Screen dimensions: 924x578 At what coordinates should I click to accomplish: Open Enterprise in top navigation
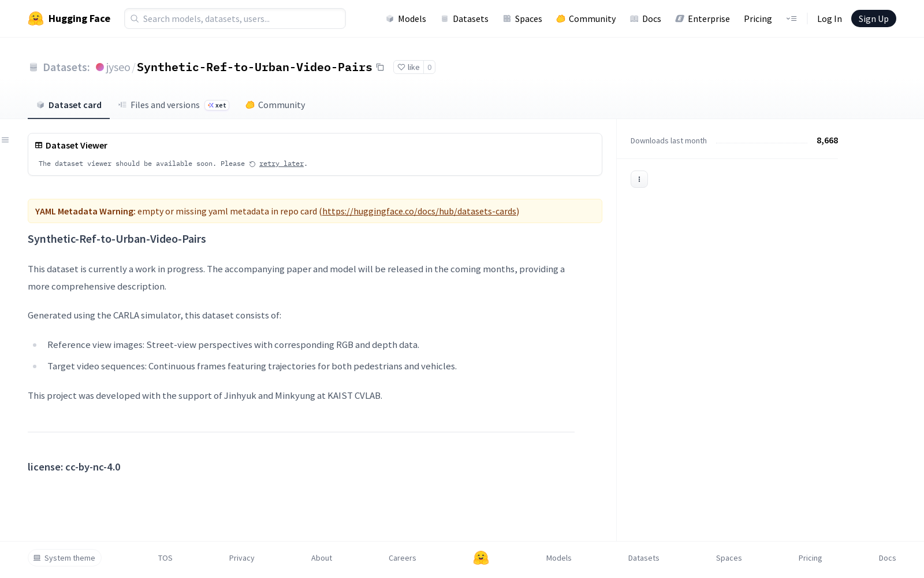703,18
